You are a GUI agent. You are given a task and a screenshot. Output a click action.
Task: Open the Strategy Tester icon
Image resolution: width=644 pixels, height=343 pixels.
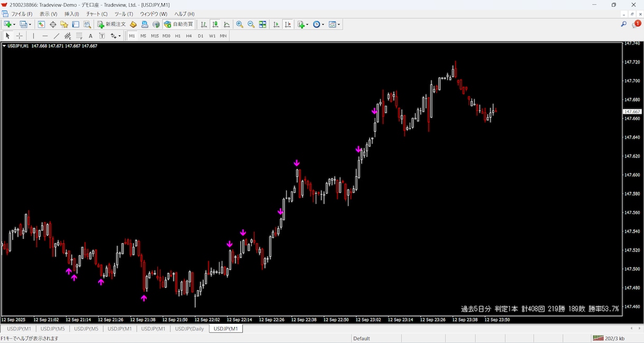(87, 24)
